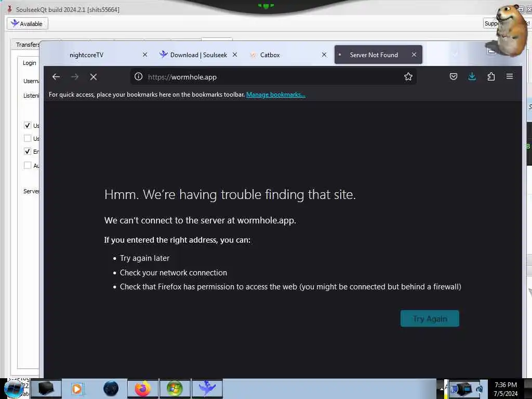Switch to the nightcoreTV tab
This screenshot has width=532, height=399.
pos(87,55)
